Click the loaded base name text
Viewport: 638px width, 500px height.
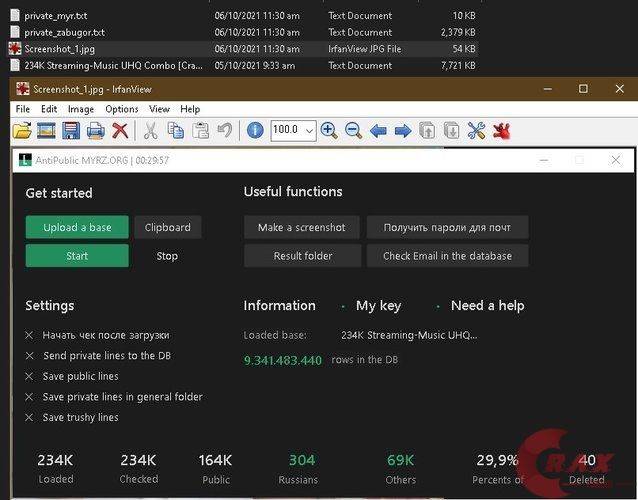tap(409, 335)
